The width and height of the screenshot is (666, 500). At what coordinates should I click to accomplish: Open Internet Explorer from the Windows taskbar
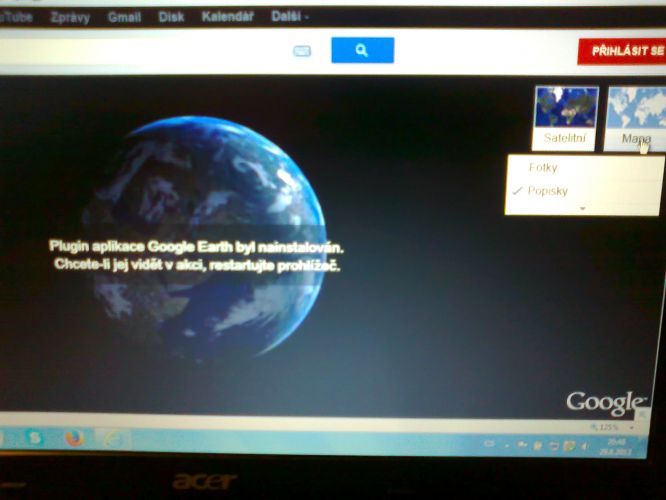[113, 439]
